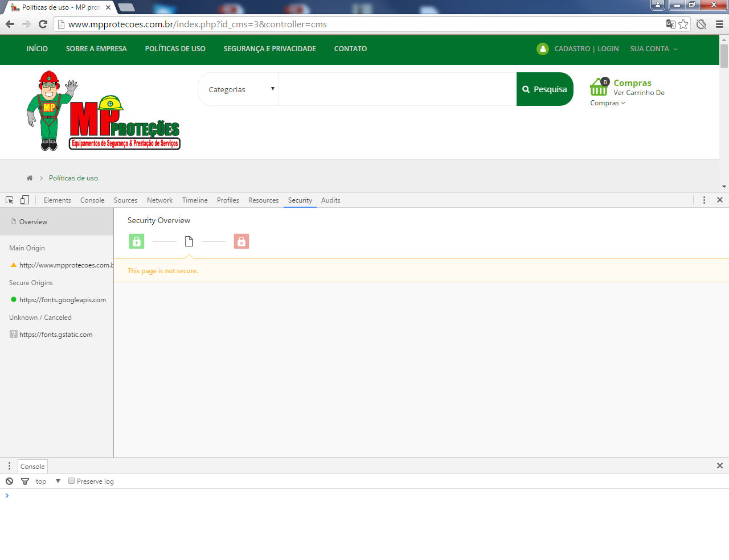Click the MP Proteções logo
This screenshot has width=729, height=560.
click(x=104, y=111)
